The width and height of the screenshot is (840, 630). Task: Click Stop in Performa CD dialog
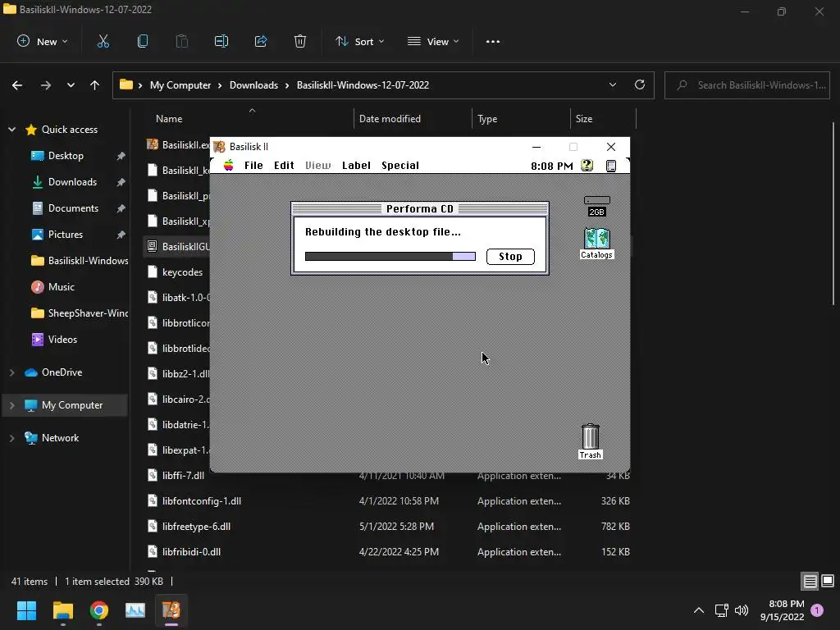(x=510, y=257)
